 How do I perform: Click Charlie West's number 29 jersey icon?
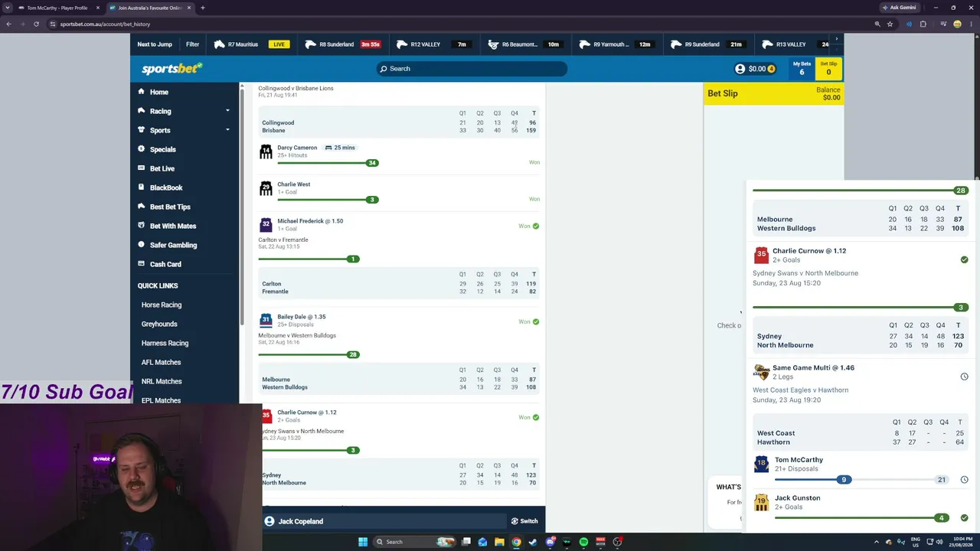(x=266, y=188)
